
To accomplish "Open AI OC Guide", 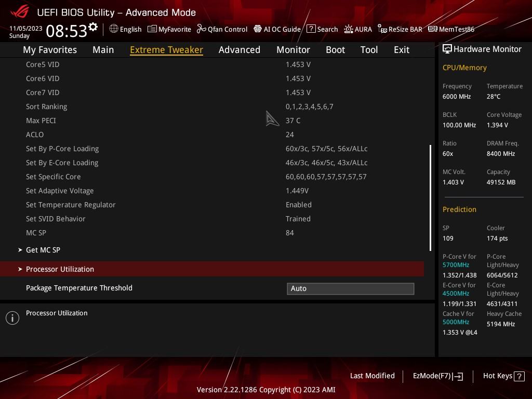I will tap(277, 29).
